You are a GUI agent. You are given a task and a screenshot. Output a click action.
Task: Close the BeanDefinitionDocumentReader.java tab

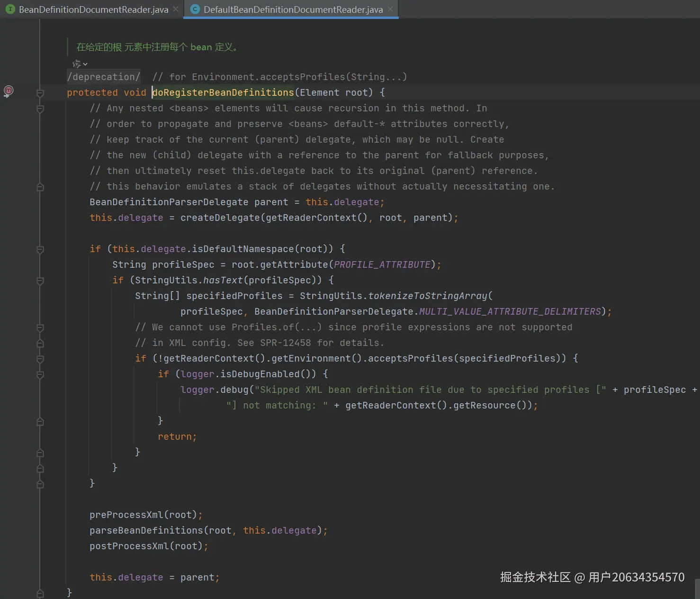(x=176, y=9)
